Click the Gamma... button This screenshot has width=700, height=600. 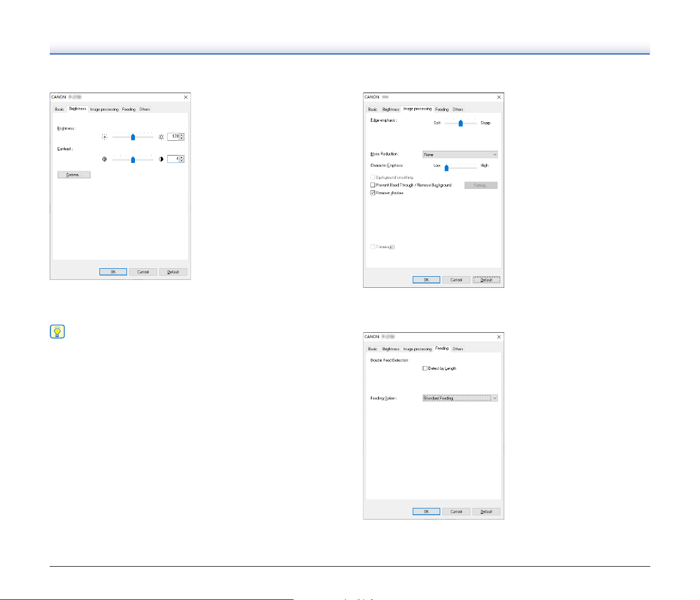click(74, 175)
